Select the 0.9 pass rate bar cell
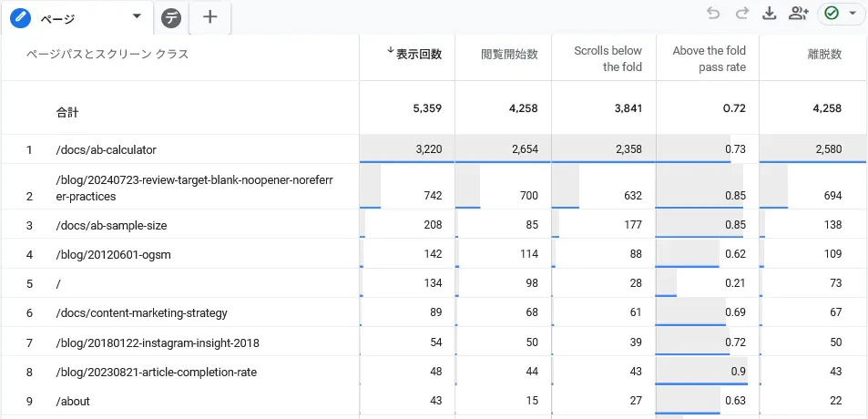Screen dimensions: 868x419 [x=707, y=372]
